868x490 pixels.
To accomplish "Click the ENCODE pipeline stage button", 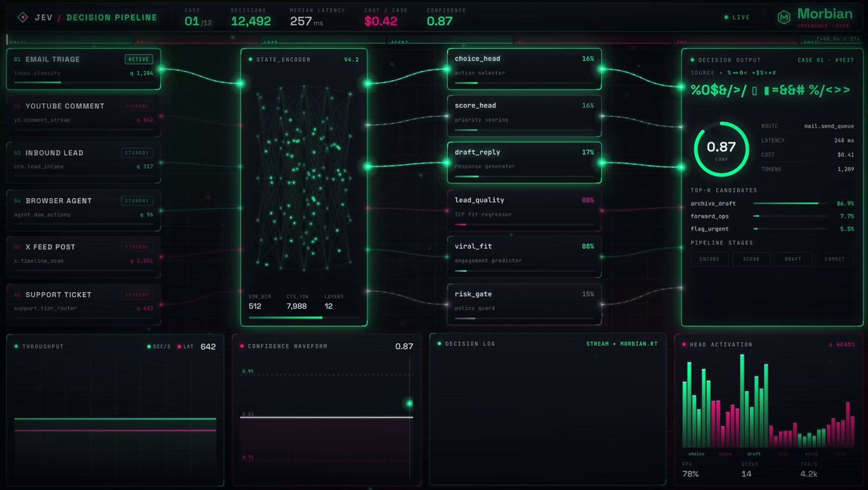I will click(710, 259).
